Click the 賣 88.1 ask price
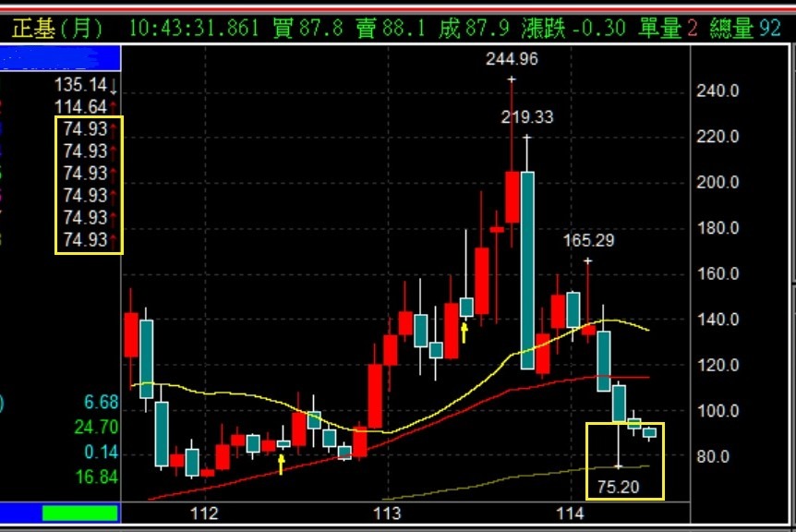The width and height of the screenshot is (796, 532). click(x=391, y=28)
